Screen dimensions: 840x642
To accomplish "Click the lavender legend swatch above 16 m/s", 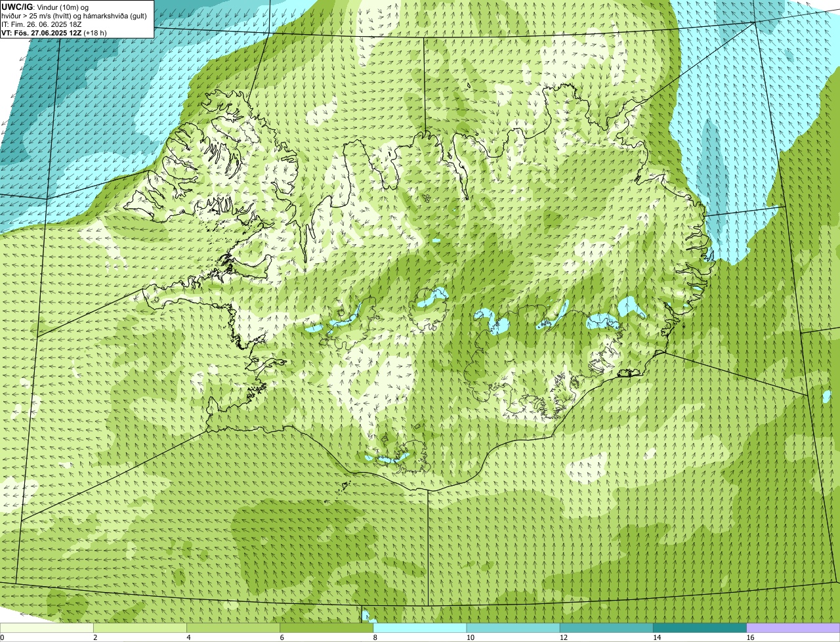I will (793, 628).
